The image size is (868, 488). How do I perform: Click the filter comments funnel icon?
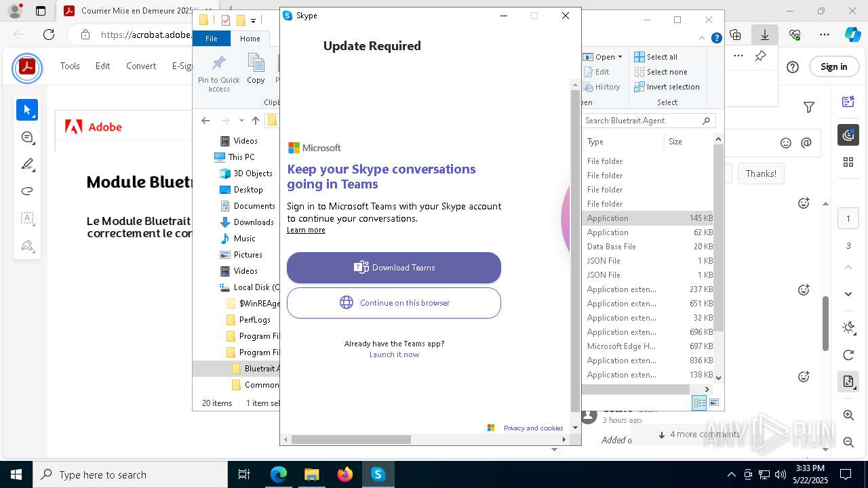coord(808,107)
